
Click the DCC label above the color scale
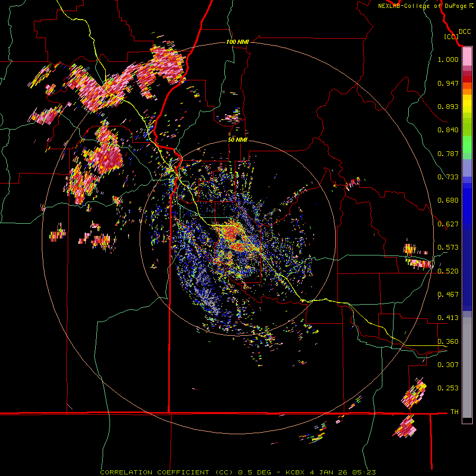click(x=464, y=32)
